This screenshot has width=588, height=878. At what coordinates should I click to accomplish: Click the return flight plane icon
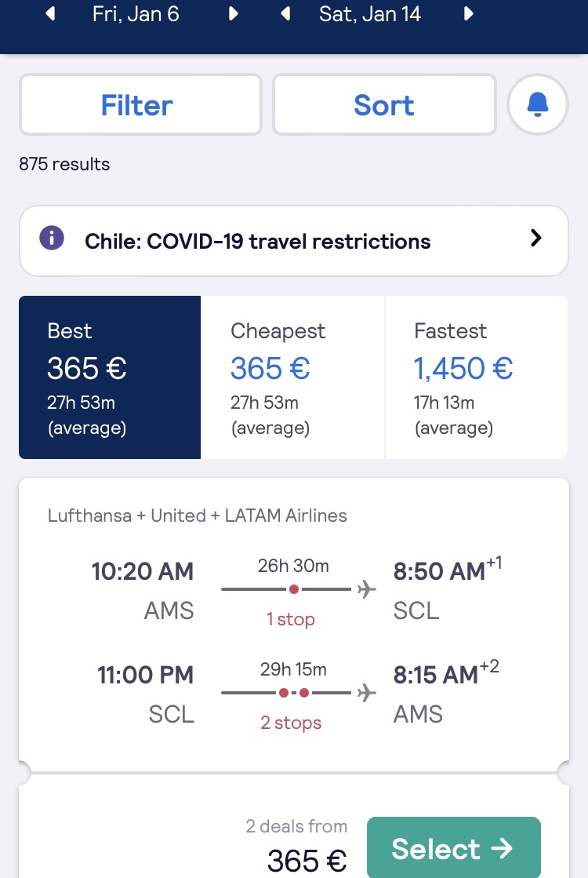pyautogui.click(x=366, y=693)
